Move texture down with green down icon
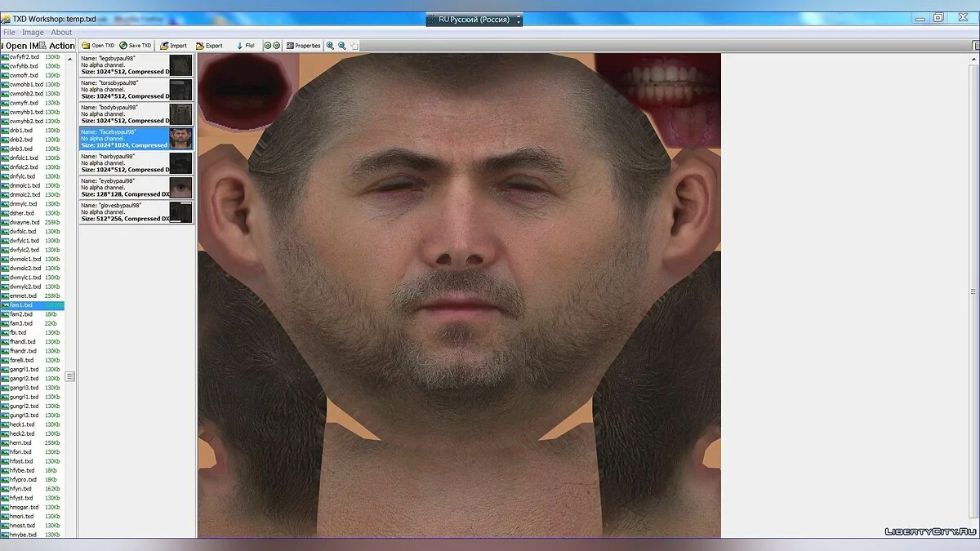The height and width of the screenshot is (551, 980). tap(277, 46)
